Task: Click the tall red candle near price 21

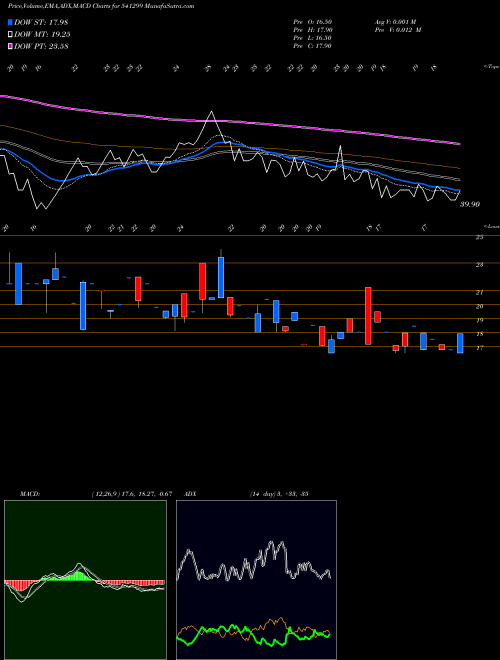Action: coord(368,316)
